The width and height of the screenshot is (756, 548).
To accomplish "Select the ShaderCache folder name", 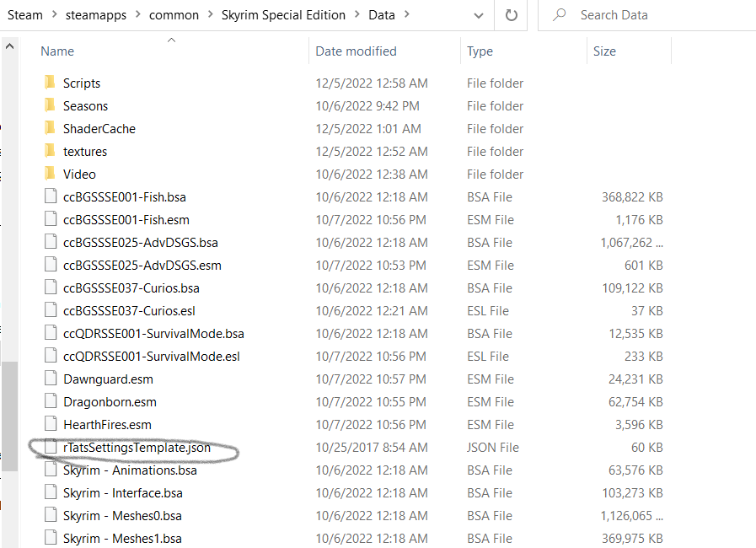I will 99,128.
